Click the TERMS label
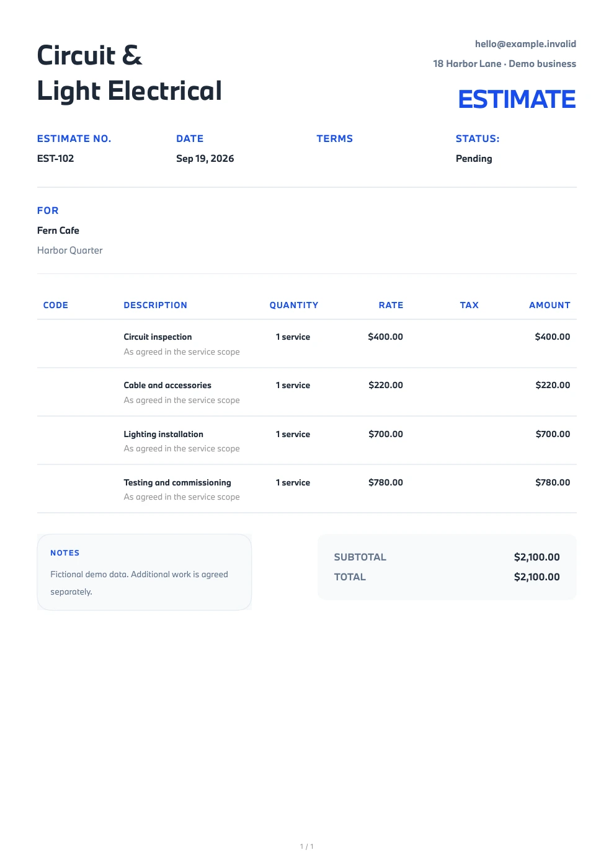 [x=335, y=139]
